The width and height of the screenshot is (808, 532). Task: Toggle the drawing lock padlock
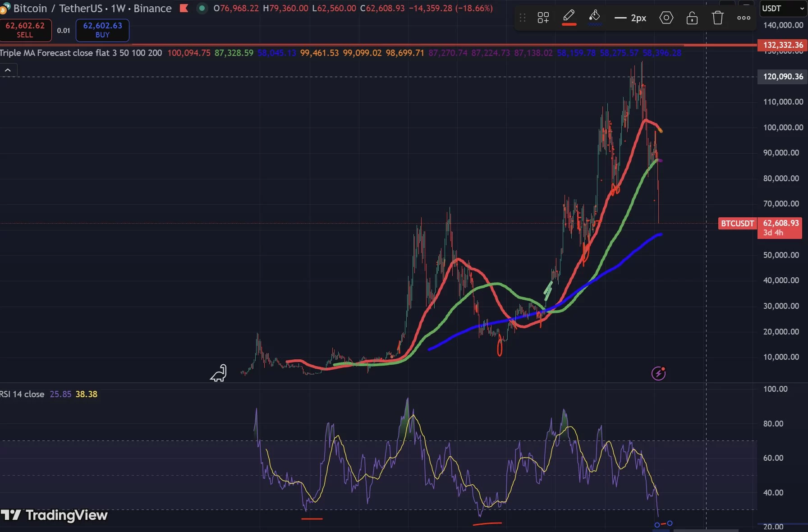pyautogui.click(x=692, y=18)
